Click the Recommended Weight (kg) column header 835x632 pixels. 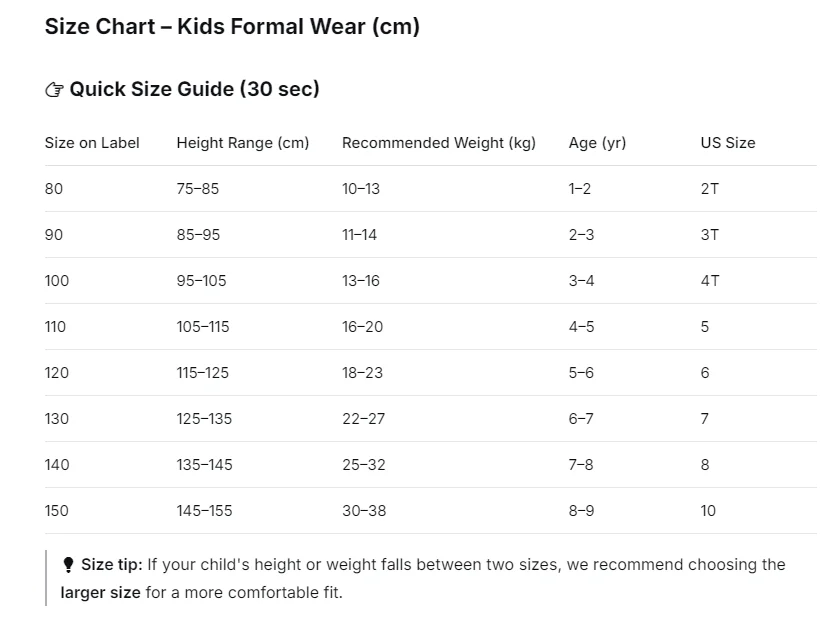439,143
